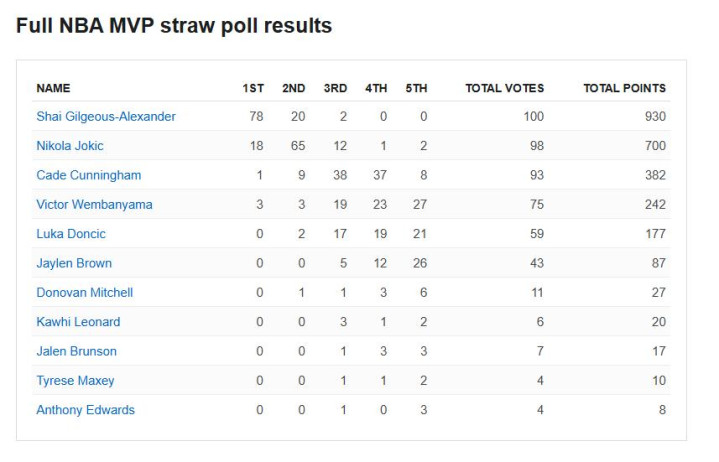719x462 pixels.
Task: Click the Full NBA MVP straw poll heading
Action: 174,26
